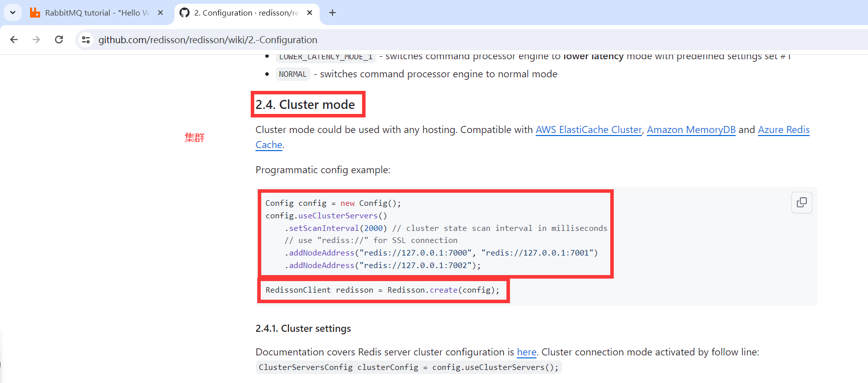Reload the current page
Viewport: 868px width, 383px height.
coord(59,40)
